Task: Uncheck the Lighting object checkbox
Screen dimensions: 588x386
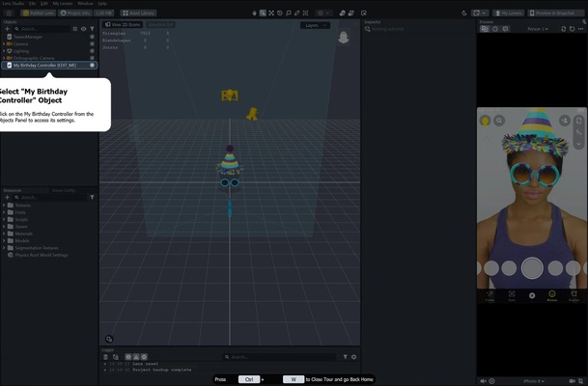Action: click(x=92, y=51)
